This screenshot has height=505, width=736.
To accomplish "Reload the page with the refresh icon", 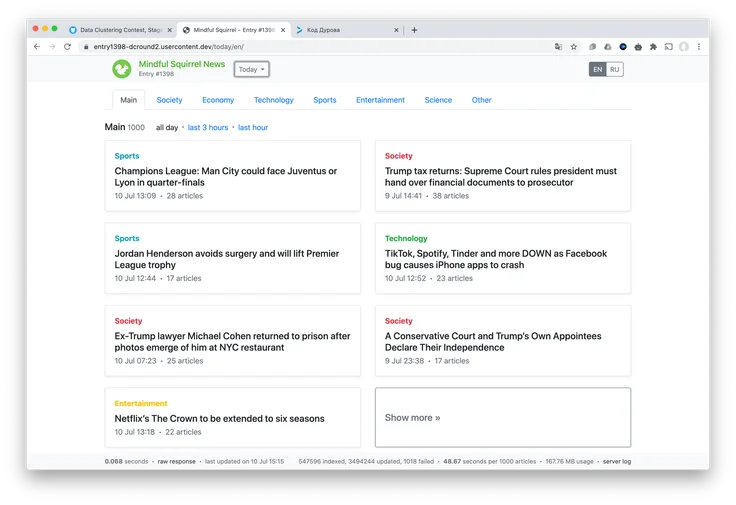I will tap(67, 46).
